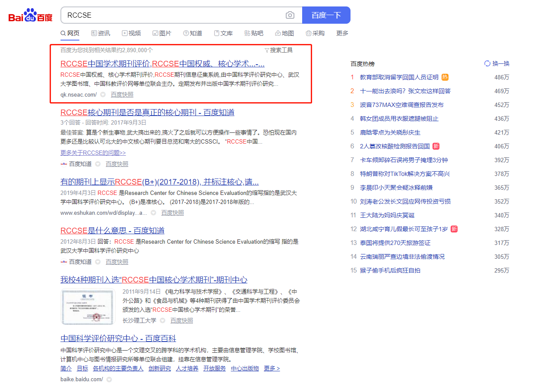
Task: Click the 开放服务 sublink
Action: (x=215, y=368)
